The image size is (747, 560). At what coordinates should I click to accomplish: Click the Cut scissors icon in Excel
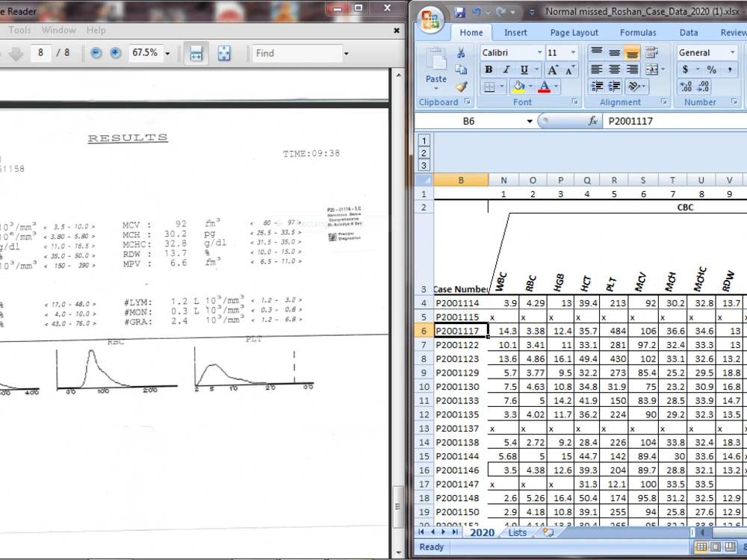tap(461, 53)
